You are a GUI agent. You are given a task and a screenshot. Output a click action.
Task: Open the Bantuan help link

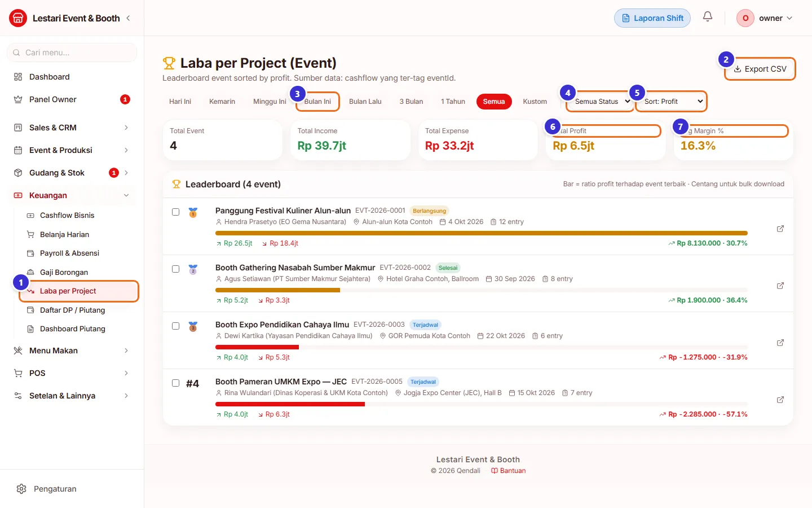[x=509, y=471]
